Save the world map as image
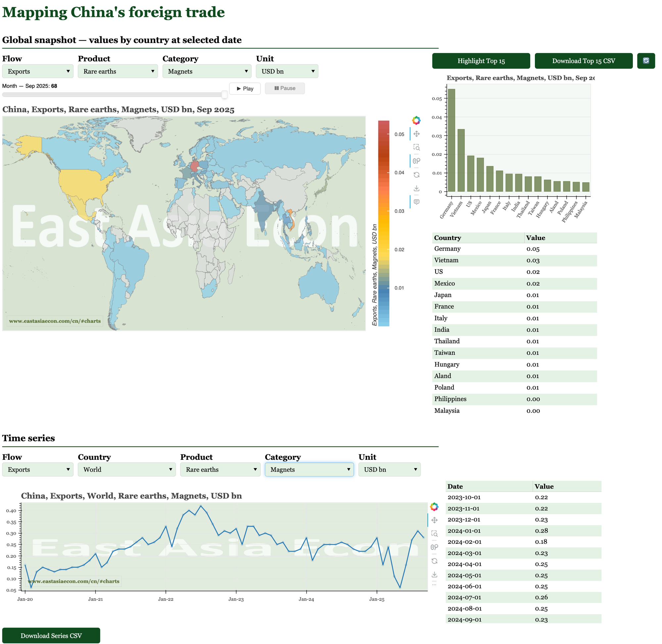Screen dimensions: 662x644 (417, 189)
